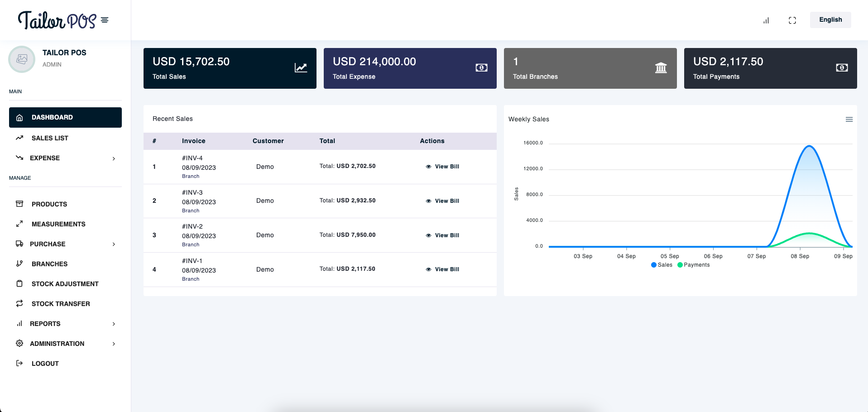Click the Total Expense money icon
The image size is (868, 412).
[x=481, y=68]
